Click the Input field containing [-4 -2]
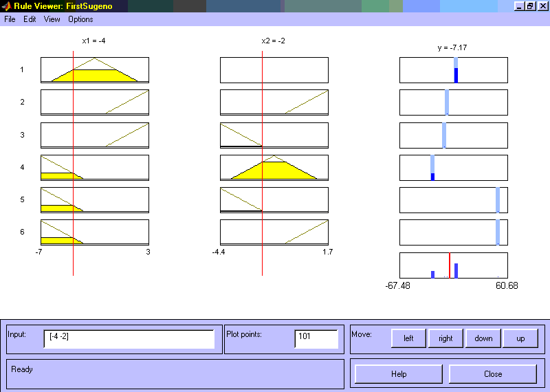550x392 pixels. coord(129,339)
